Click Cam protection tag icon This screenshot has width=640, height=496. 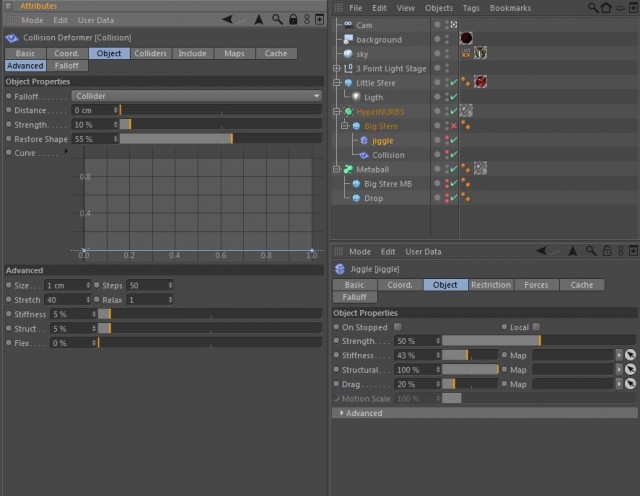point(454,25)
